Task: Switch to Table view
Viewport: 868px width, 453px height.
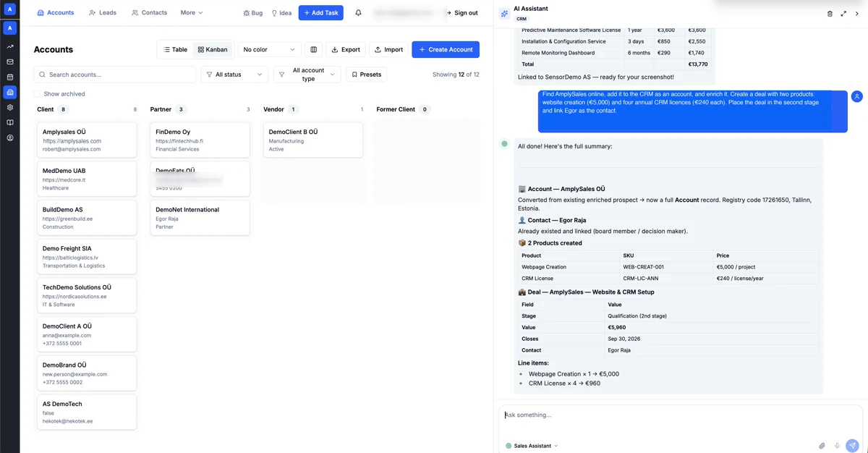Action: click(175, 49)
